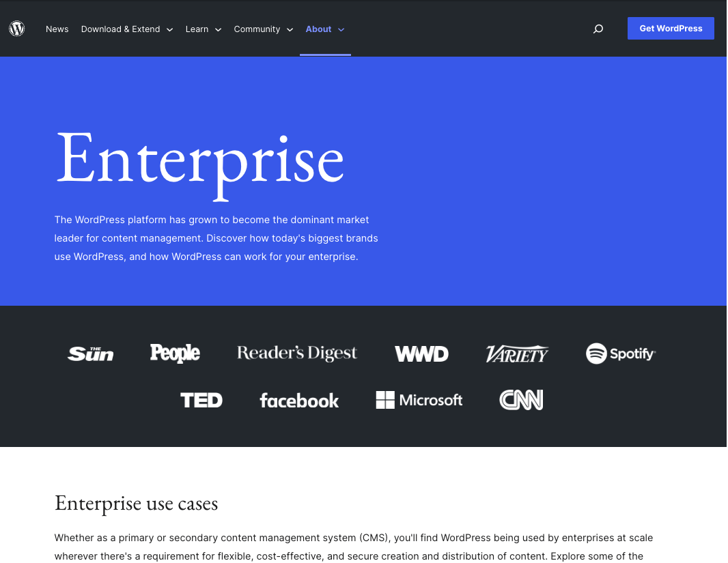Click the WWD logo
728x563 pixels.
(x=421, y=354)
